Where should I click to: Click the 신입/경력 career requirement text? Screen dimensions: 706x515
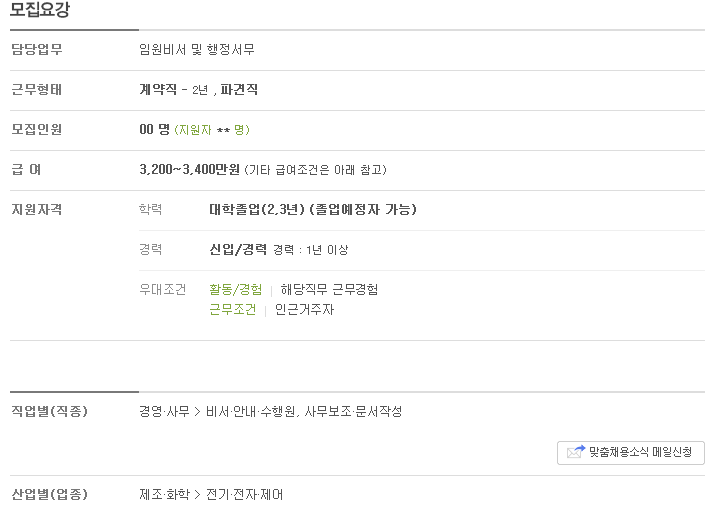(x=238, y=249)
